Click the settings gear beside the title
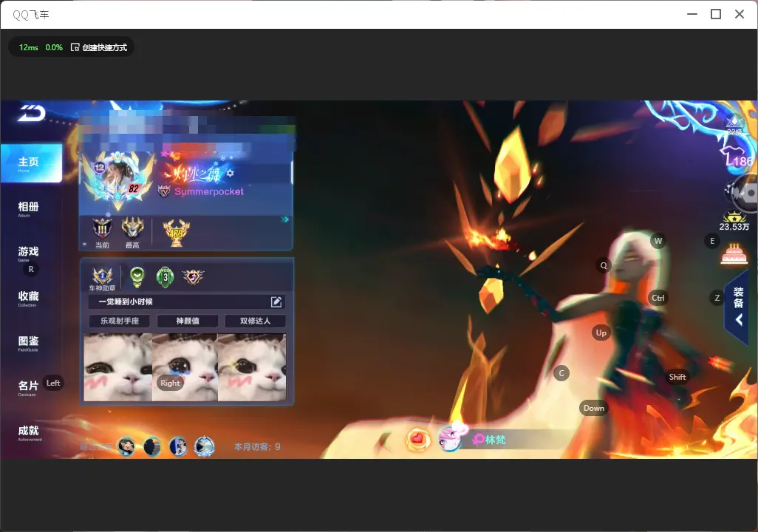 click(x=230, y=173)
